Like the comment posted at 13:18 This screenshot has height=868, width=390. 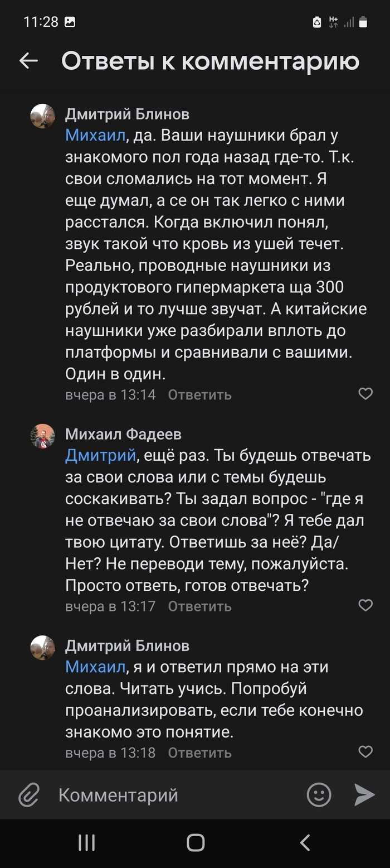(x=365, y=751)
